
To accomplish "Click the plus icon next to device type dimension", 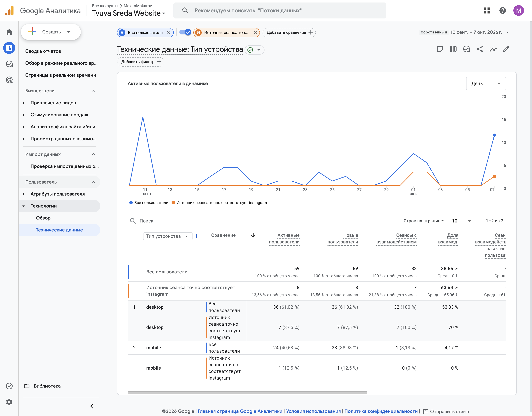I will [x=197, y=236].
